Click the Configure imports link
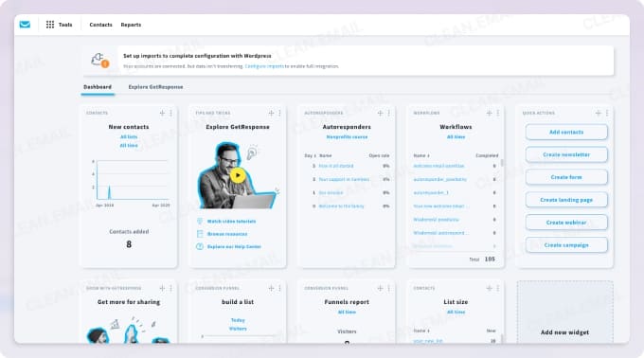 [x=264, y=66]
